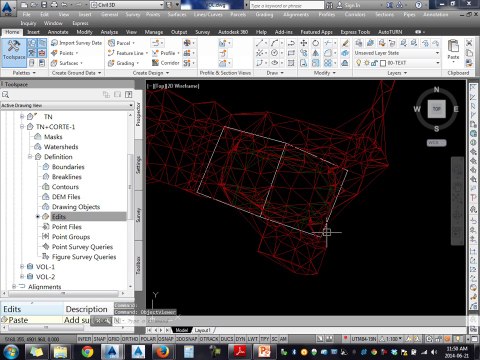Expand the VOL-2 surface node
The image size is (480, 360).
22,276
